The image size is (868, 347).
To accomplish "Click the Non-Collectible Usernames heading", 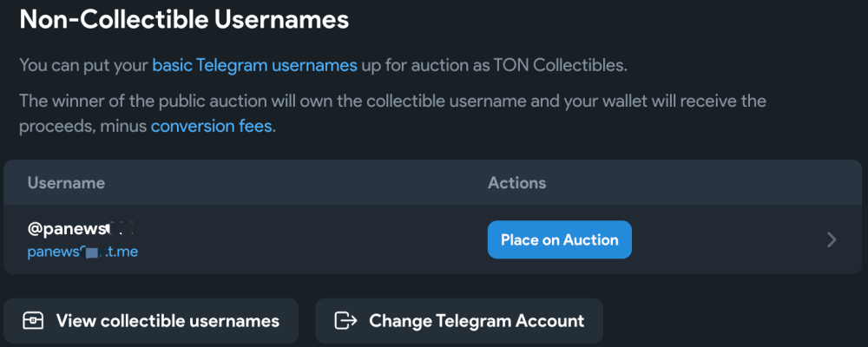I will point(184,19).
